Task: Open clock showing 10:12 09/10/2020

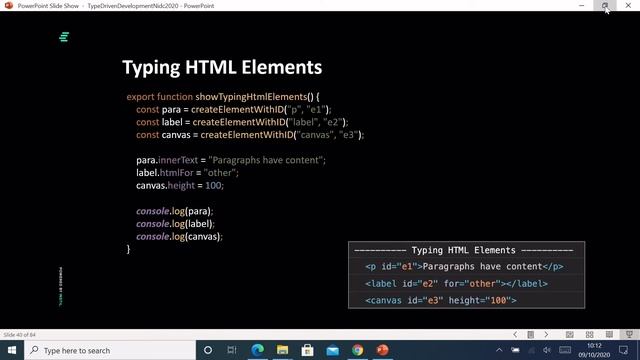Action: pos(594,350)
